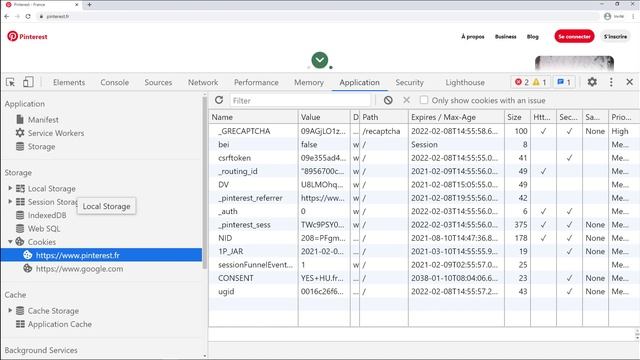The image size is (640, 360).
Task: Refresh the cookies table
Action: 219,100
